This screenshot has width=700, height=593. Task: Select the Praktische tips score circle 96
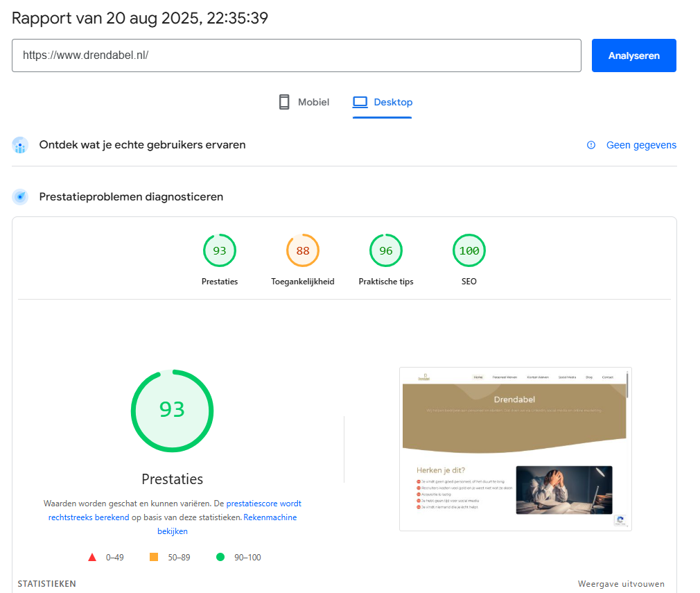pos(385,251)
